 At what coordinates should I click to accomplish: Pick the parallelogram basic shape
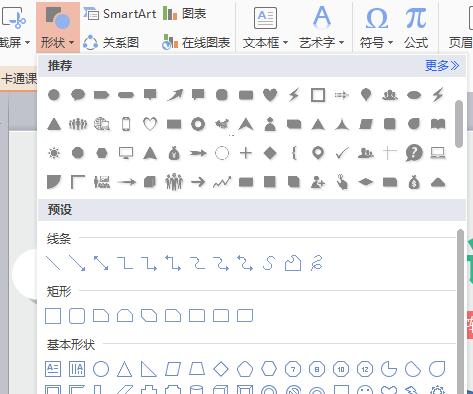(x=173, y=369)
